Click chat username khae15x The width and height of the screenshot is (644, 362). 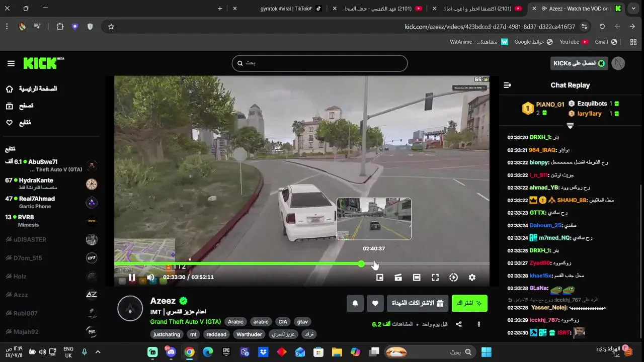click(541, 276)
